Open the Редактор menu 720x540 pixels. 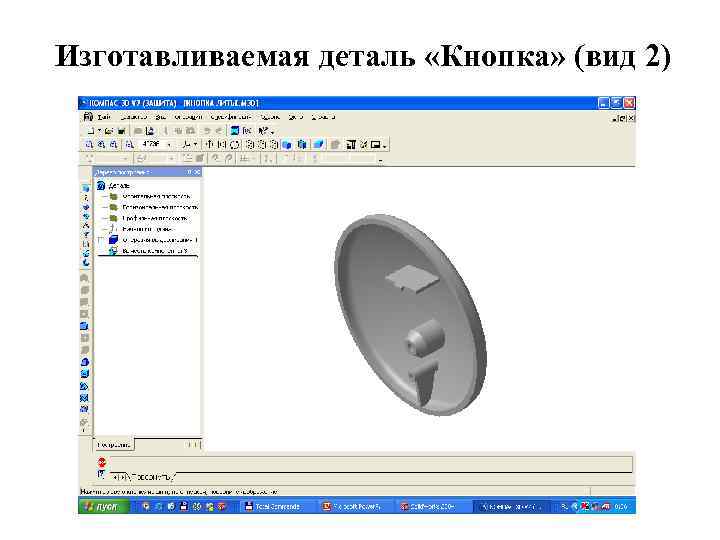tap(133, 117)
